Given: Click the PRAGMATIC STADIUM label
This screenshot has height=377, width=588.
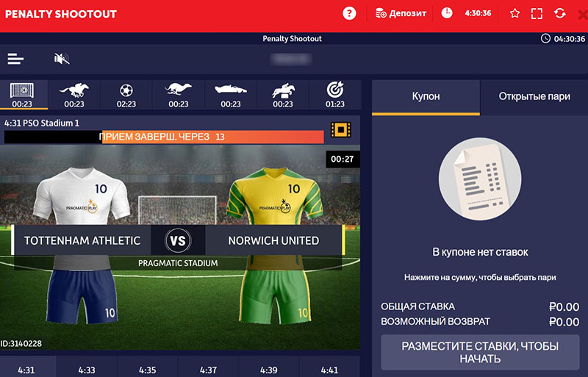Looking at the screenshot, I should pos(178,263).
